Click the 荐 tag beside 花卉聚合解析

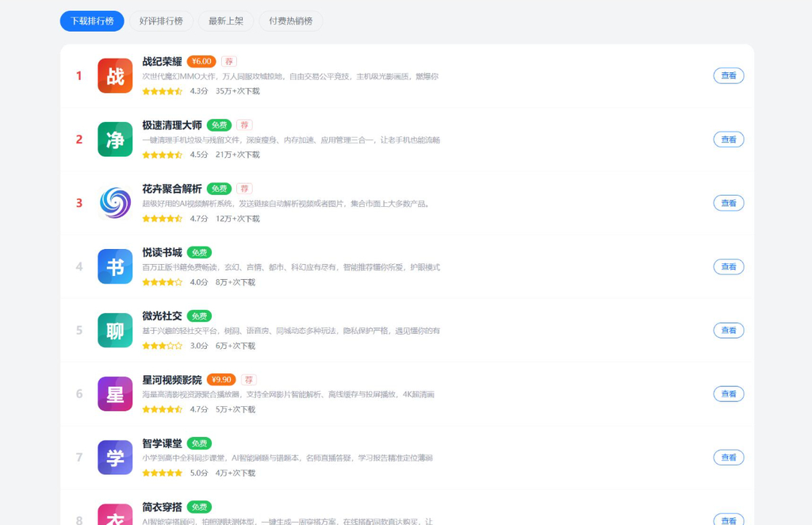(244, 189)
